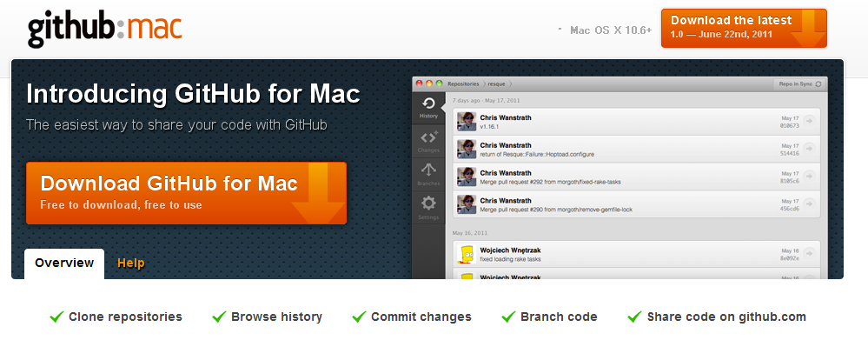Click the 'Clone repositories' text
Image resolution: width=868 pixels, height=347 pixels.
click(x=125, y=317)
